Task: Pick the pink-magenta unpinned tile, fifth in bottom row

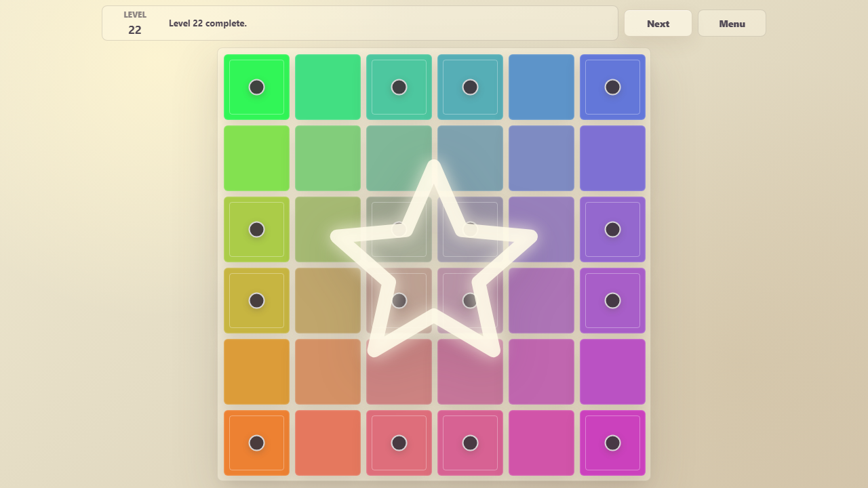Action: pyautogui.click(x=541, y=443)
